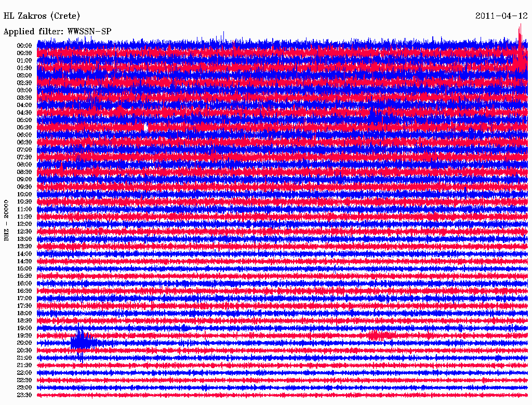
Task: Select the 13:00 time label
Action: [24, 239]
